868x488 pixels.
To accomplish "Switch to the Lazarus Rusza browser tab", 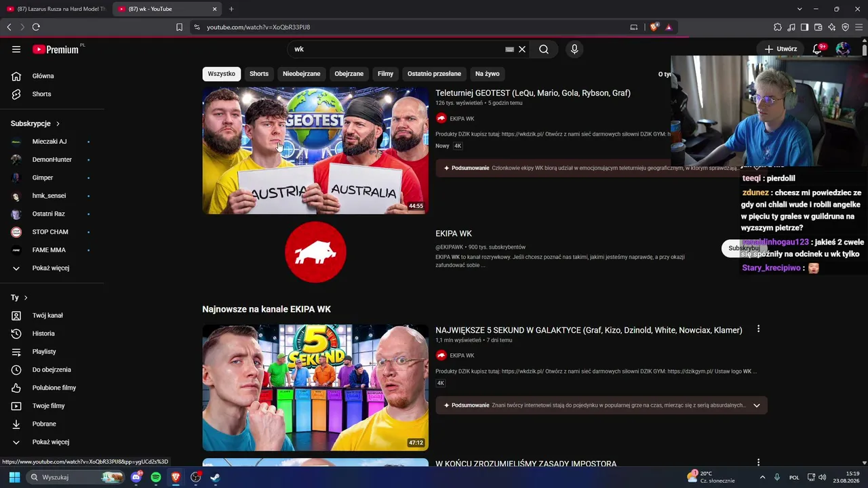I will [x=56, y=9].
